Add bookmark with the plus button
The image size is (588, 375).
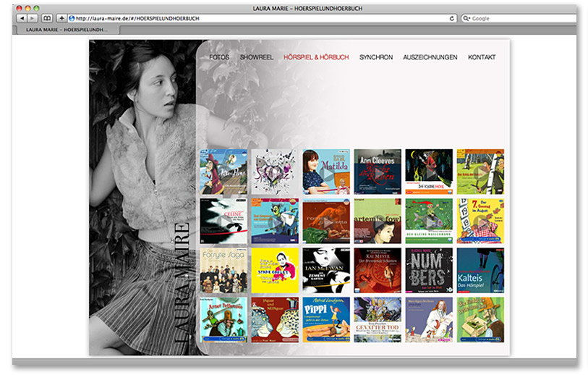coord(61,18)
